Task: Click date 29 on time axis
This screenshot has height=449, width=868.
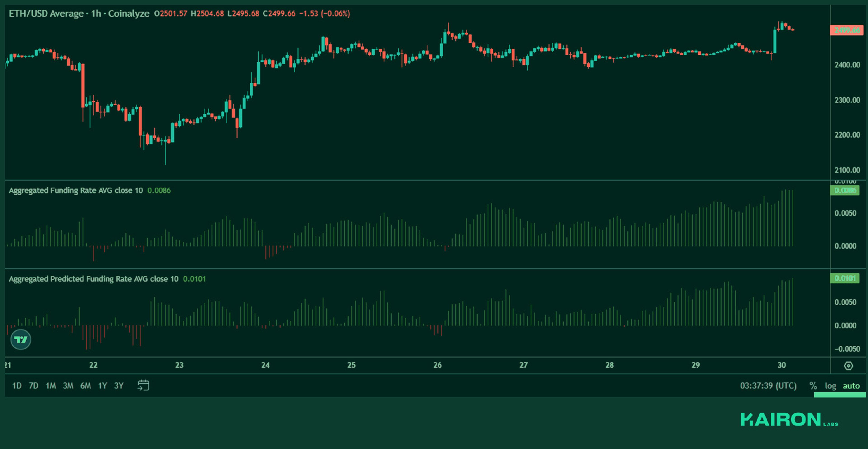Action: 696,365
